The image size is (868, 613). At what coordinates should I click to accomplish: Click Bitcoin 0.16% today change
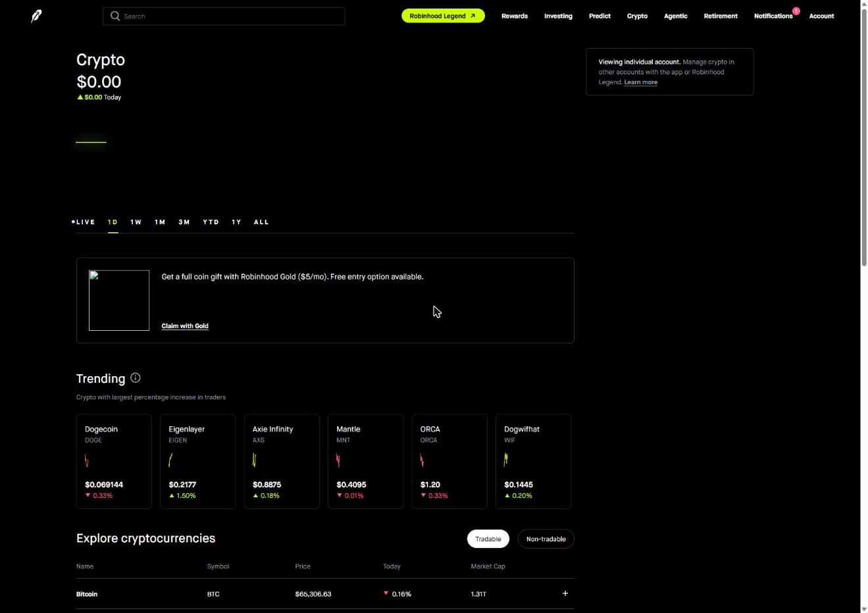[397, 594]
